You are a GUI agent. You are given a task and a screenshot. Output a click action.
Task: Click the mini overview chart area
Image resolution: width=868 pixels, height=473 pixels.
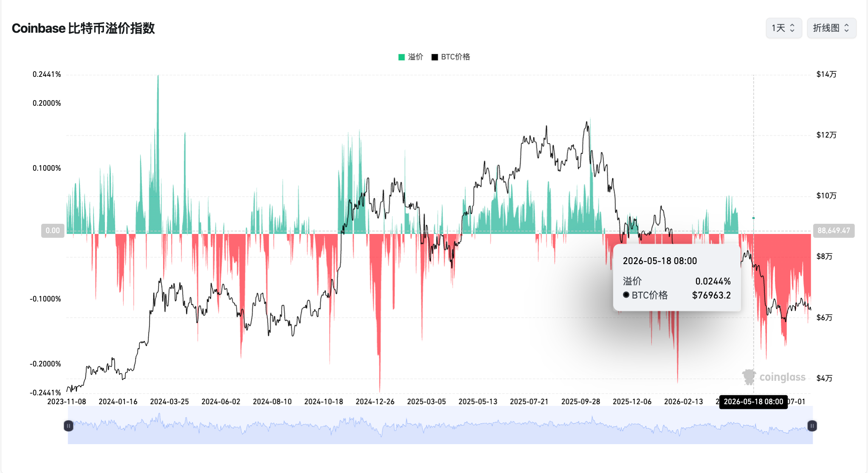tap(440, 425)
